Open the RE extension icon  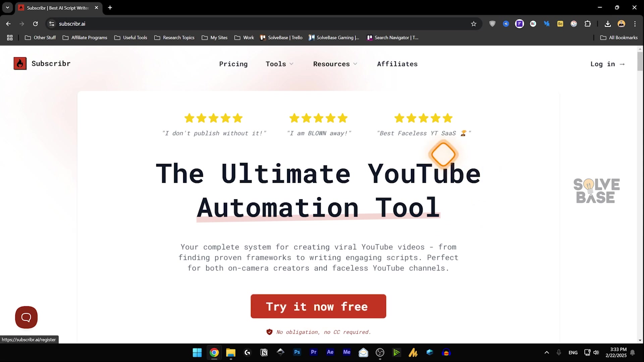(x=533, y=24)
